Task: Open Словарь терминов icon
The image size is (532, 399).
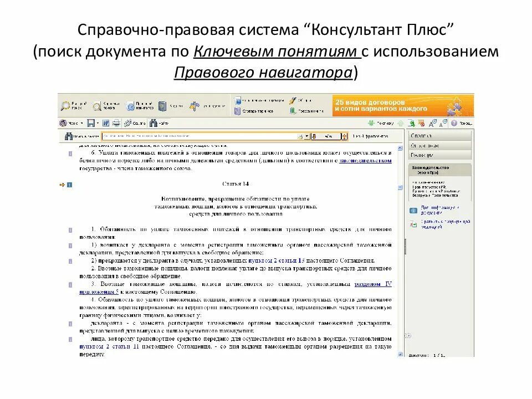Action: coord(238,111)
